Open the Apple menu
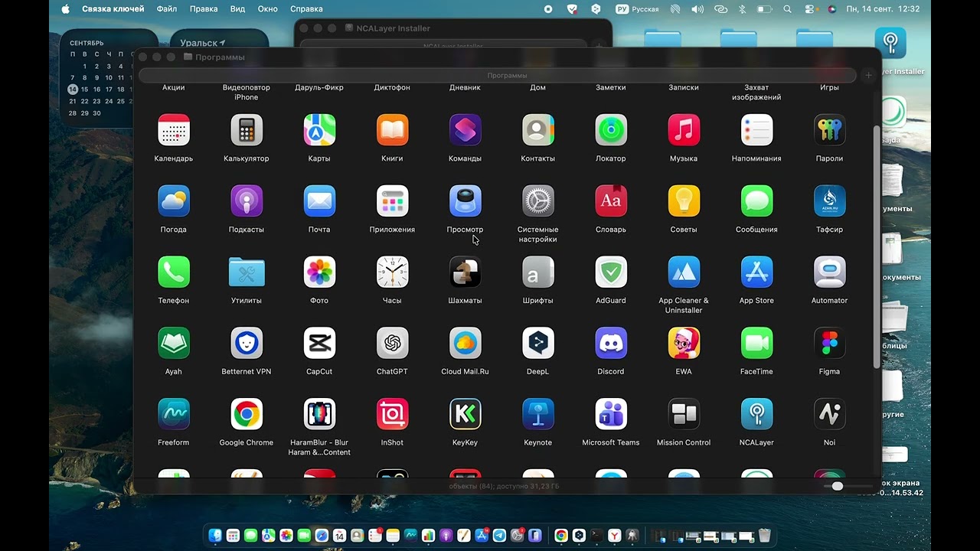This screenshot has width=980, height=551. [65, 9]
